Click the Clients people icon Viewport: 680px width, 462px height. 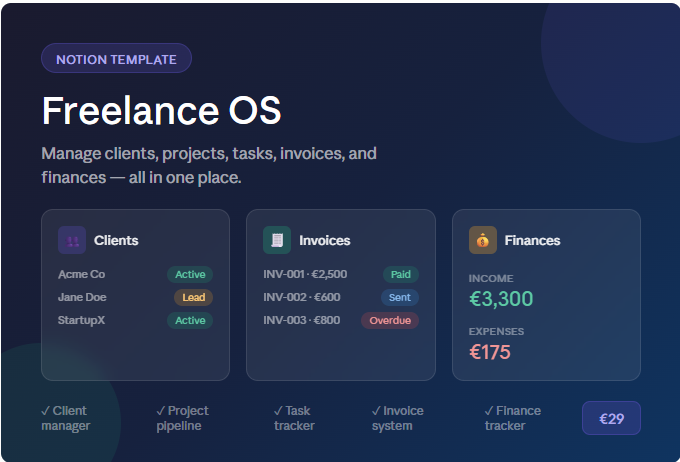[x=72, y=240]
